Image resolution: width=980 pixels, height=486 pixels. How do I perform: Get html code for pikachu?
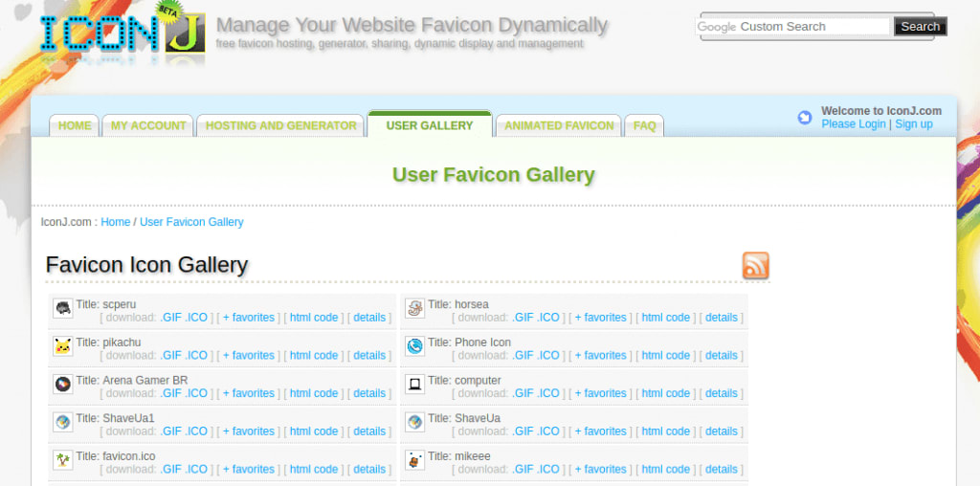click(x=314, y=356)
